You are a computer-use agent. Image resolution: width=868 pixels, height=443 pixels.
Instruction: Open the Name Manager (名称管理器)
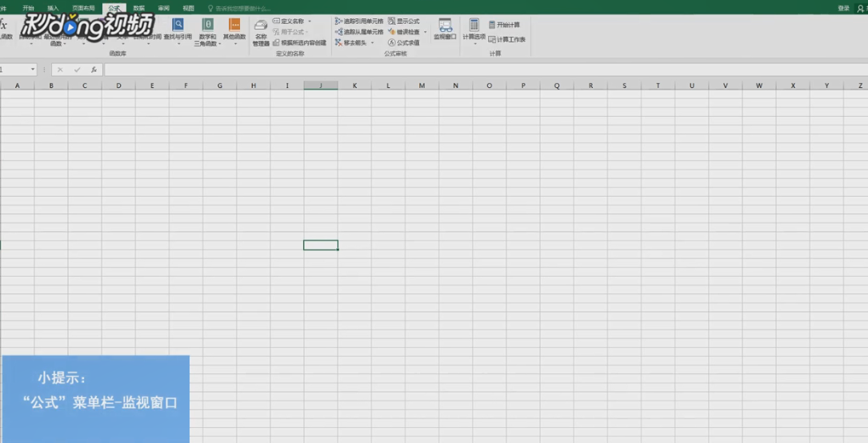click(261, 32)
